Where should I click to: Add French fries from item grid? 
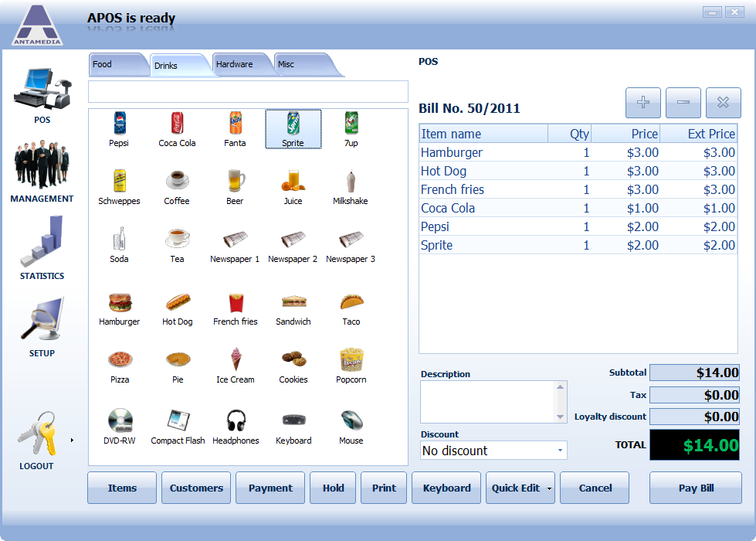pyautogui.click(x=236, y=309)
